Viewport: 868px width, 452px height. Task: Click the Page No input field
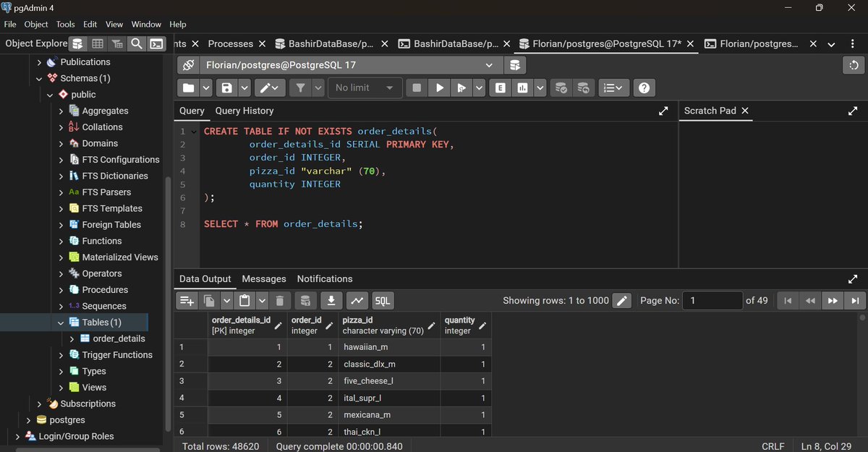point(713,301)
